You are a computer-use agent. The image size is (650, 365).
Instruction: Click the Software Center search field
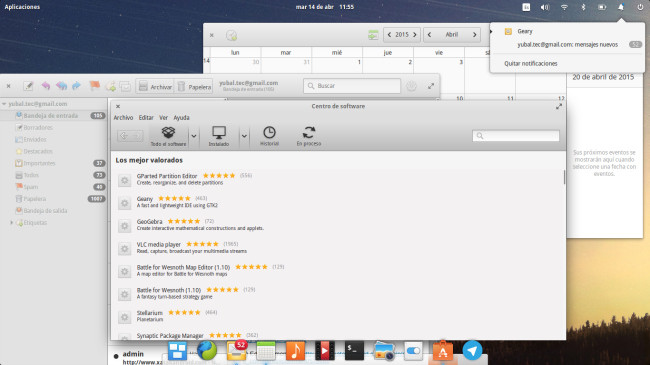point(516,136)
